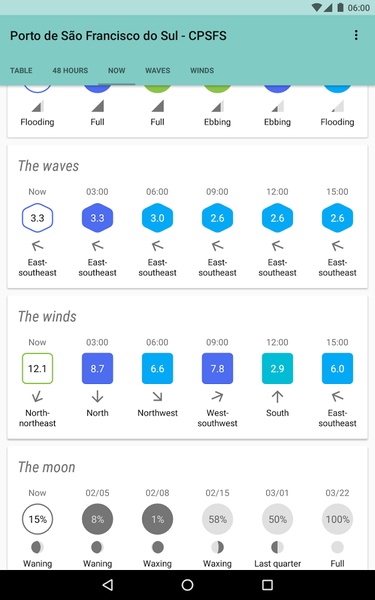Tap the Now wave height 3.3 hexagon

point(38,218)
